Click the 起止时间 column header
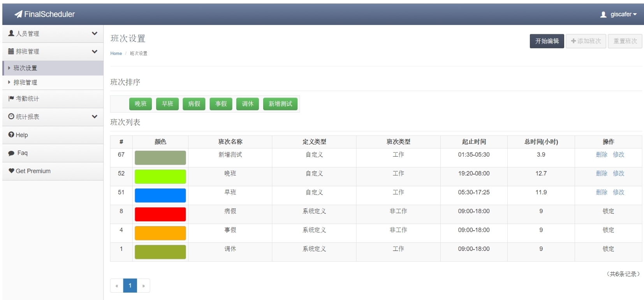The width and height of the screenshot is (644, 300). pos(474,142)
